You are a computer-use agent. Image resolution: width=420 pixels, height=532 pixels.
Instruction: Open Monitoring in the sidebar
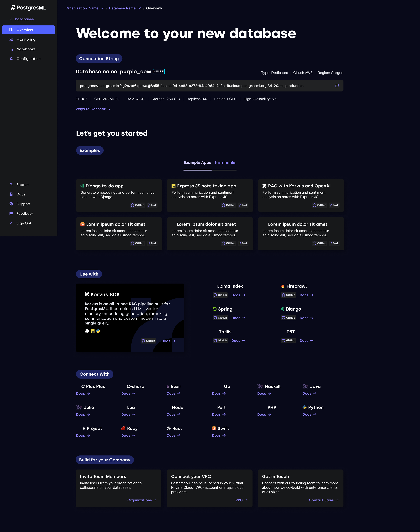point(26,40)
